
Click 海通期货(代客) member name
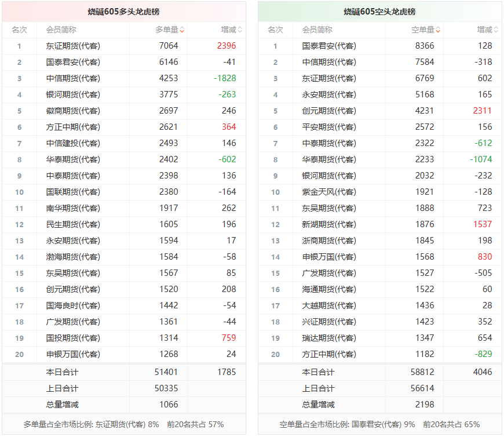(x=329, y=289)
